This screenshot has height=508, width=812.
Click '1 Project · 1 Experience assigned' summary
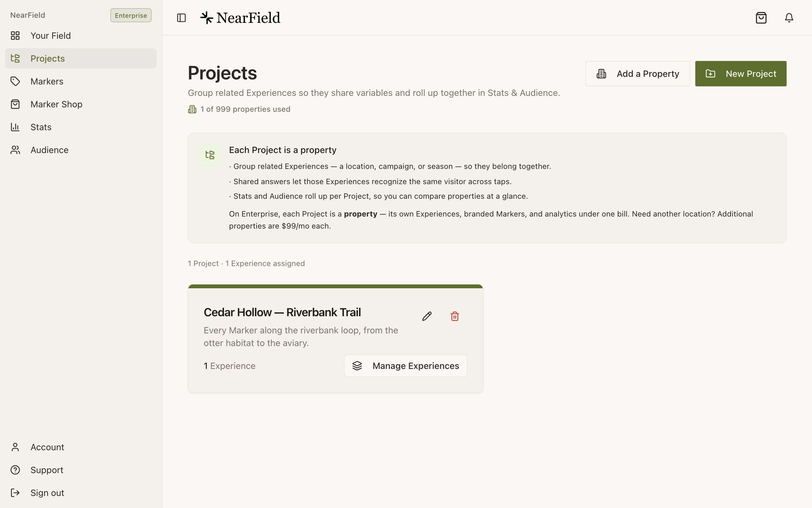click(246, 264)
